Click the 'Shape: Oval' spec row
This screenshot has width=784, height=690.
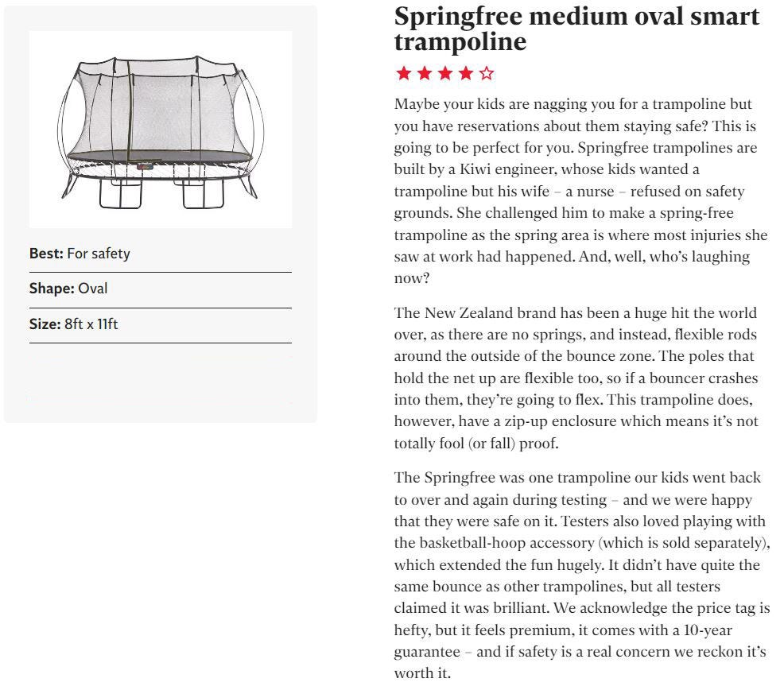coord(161,289)
